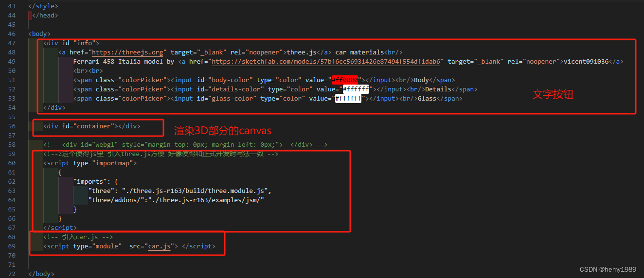Click #ffffff swatch on glass-color line
The width and height of the screenshot is (644, 278).
[x=349, y=98]
